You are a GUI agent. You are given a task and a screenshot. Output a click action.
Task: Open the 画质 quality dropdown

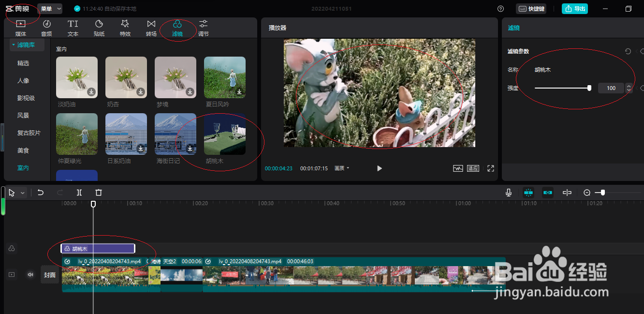pyautogui.click(x=342, y=168)
